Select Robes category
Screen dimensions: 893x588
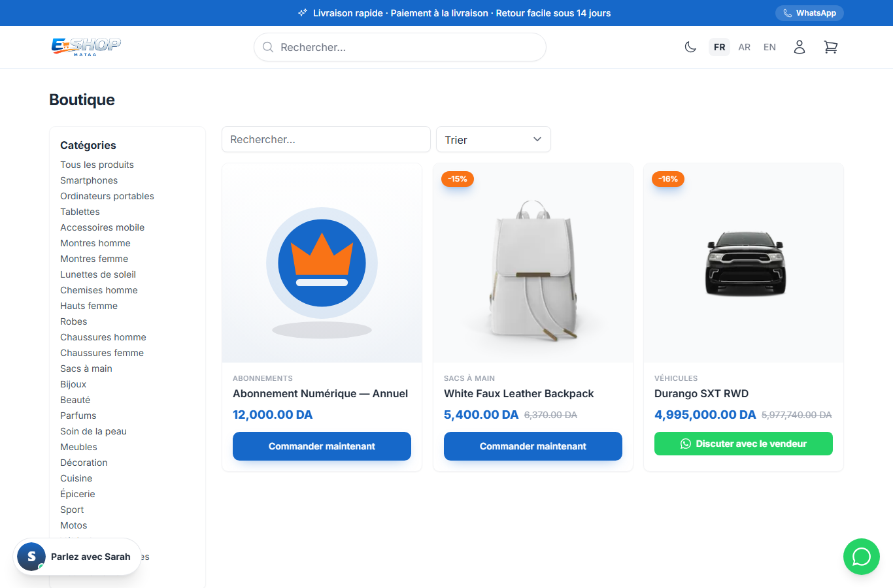click(x=73, y=321)
